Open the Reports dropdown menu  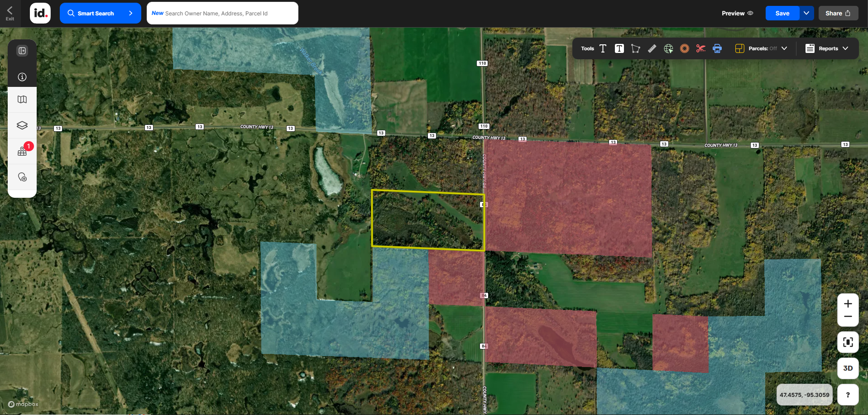coord(827,48)
